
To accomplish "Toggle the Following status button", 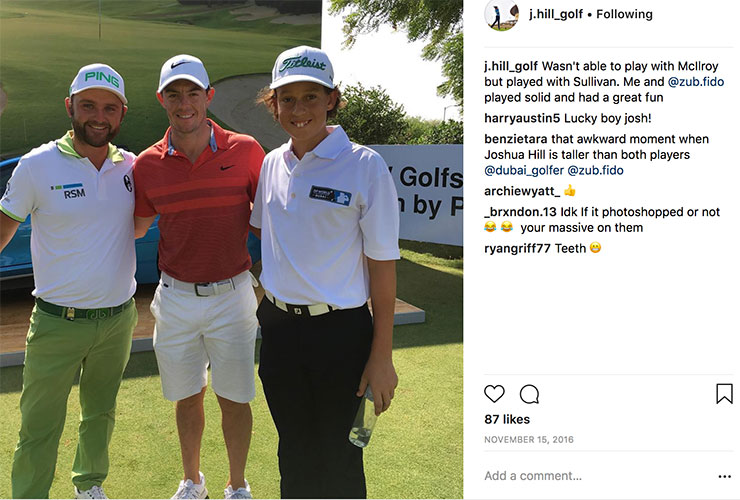I will [x=624, y=14].
